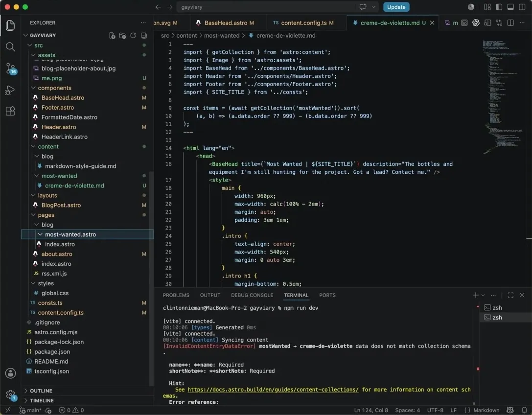Add a new terminal with plus icon
532x415 pixels.
point(475,295)
